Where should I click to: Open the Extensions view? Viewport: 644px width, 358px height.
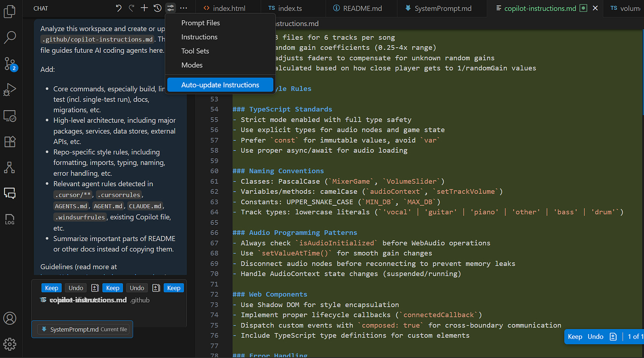pyautogui.click(x=10, y=142)
